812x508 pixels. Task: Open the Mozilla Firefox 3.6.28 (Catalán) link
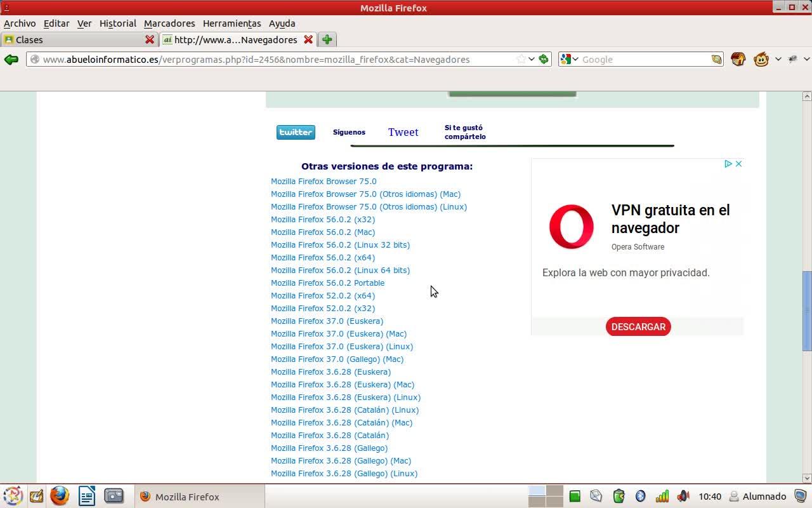330,435
